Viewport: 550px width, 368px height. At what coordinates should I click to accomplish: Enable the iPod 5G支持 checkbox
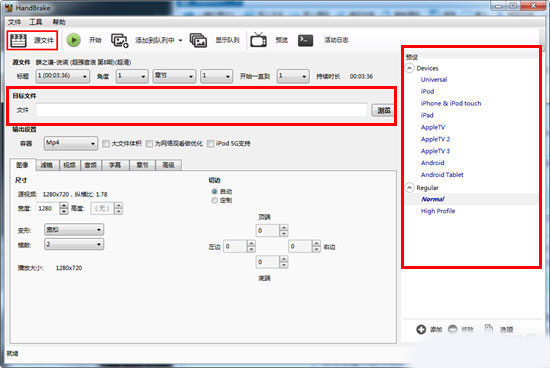[x=210, y=143]
